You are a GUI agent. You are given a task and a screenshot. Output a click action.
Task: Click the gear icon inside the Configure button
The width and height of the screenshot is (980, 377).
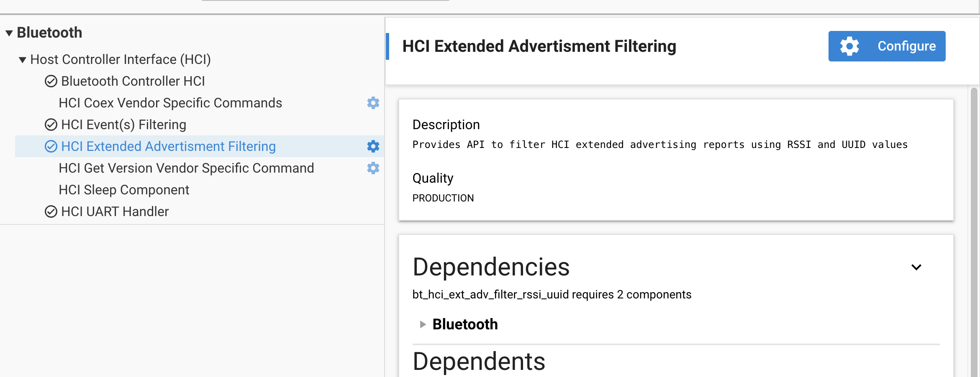click(849, 46)
